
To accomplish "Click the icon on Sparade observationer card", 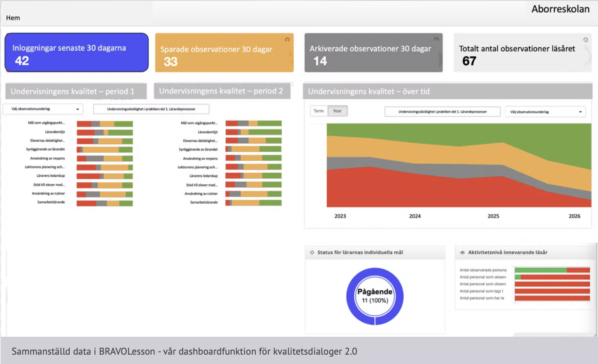I will point(287,39).
